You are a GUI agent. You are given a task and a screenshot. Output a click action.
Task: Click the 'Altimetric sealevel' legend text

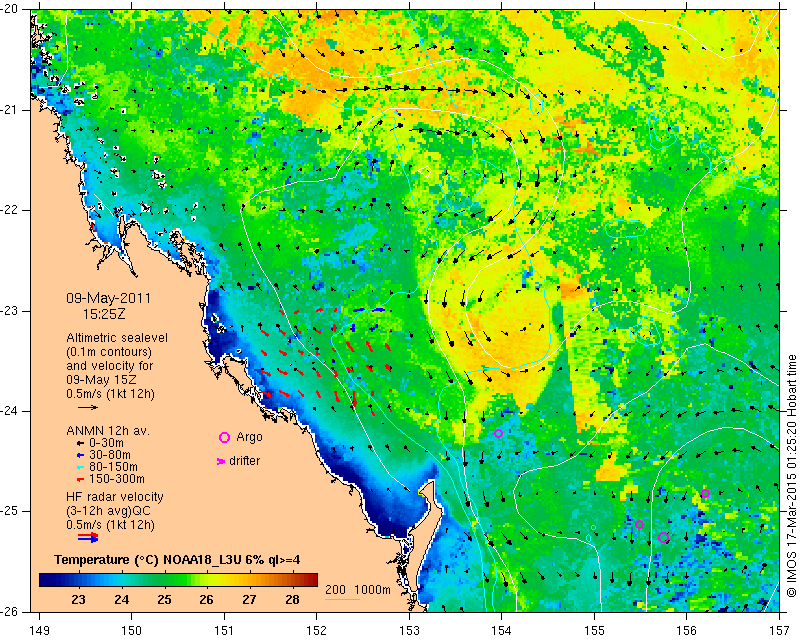point(117,338)
